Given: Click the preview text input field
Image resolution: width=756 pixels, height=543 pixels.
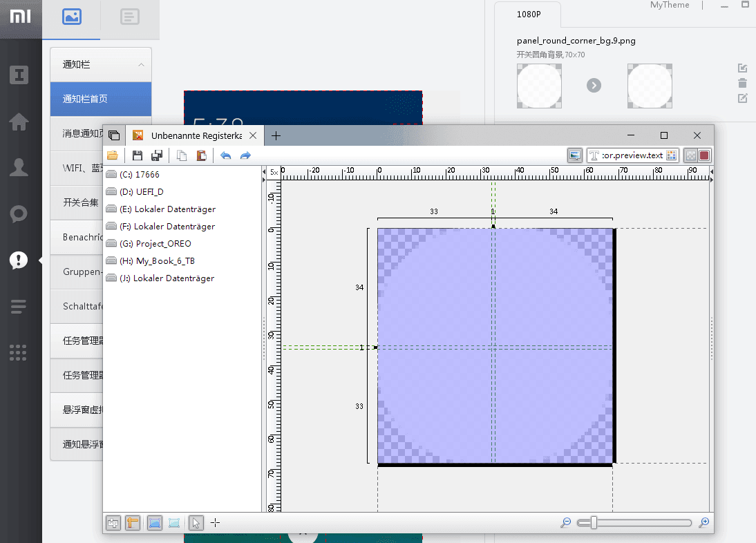Looking at the screenshot, I should click(632, 155).
